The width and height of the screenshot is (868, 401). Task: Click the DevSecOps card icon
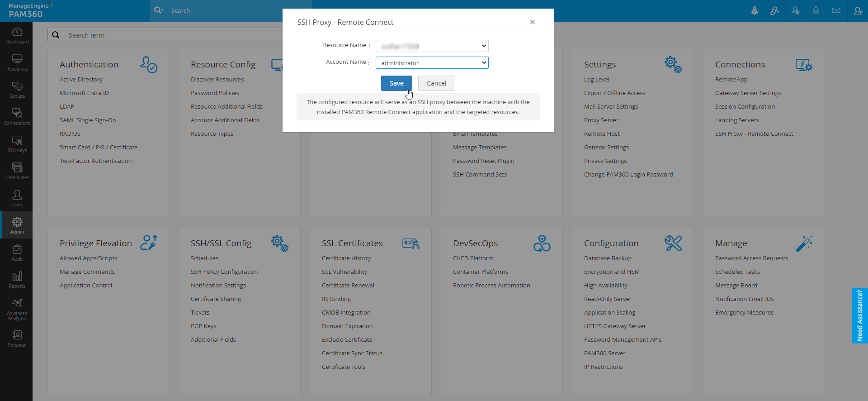pyautogui.click(x=542, y=243)
